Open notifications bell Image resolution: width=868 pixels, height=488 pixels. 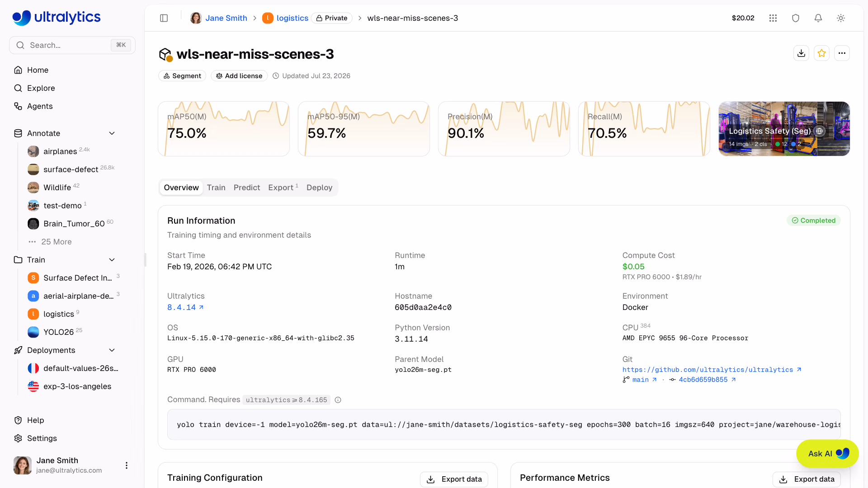[818, 18]
